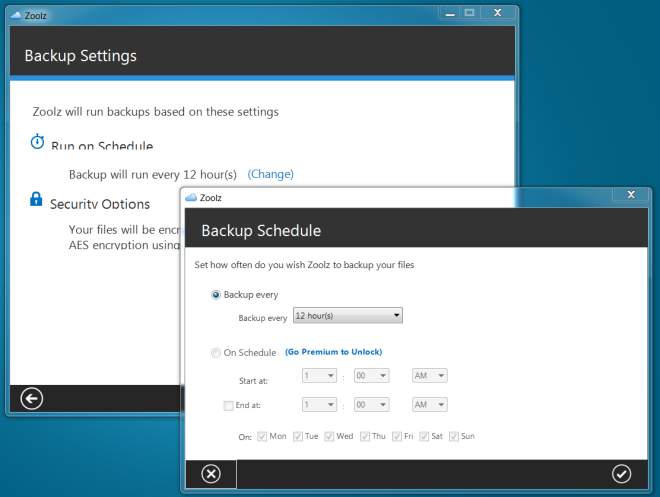Toggle the Wed checkbox
660x497 pixels.
point(329,436)
